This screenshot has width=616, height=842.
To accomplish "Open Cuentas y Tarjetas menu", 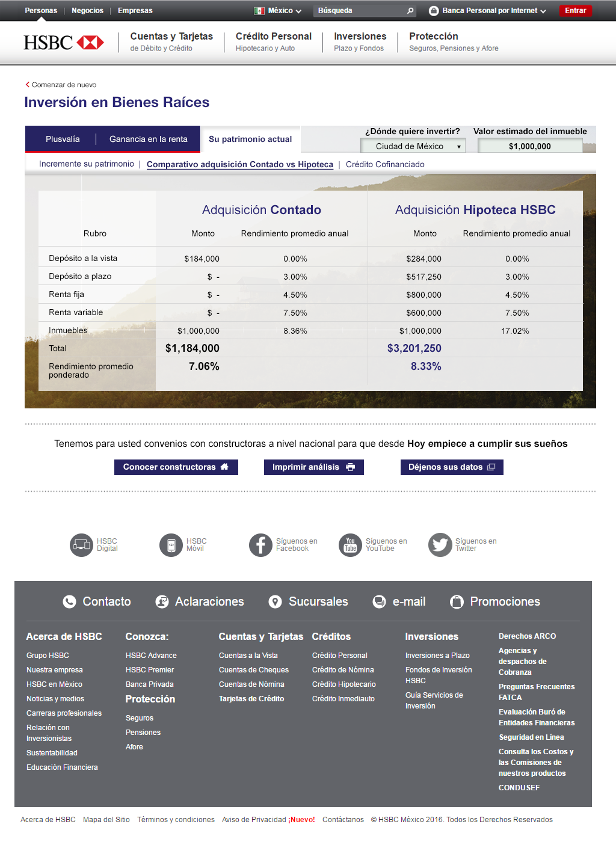I will point(171,41).
